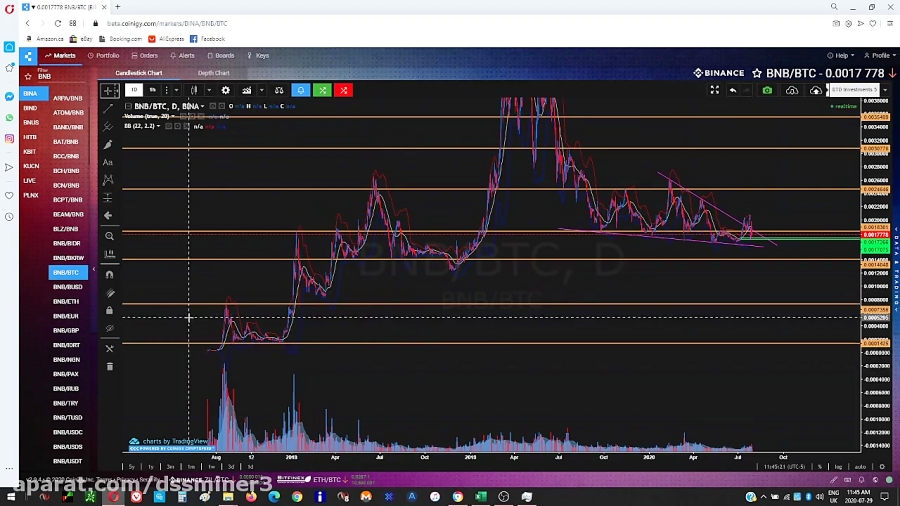
Task: Toggle auto scale on chart
Action: (860, 466)
